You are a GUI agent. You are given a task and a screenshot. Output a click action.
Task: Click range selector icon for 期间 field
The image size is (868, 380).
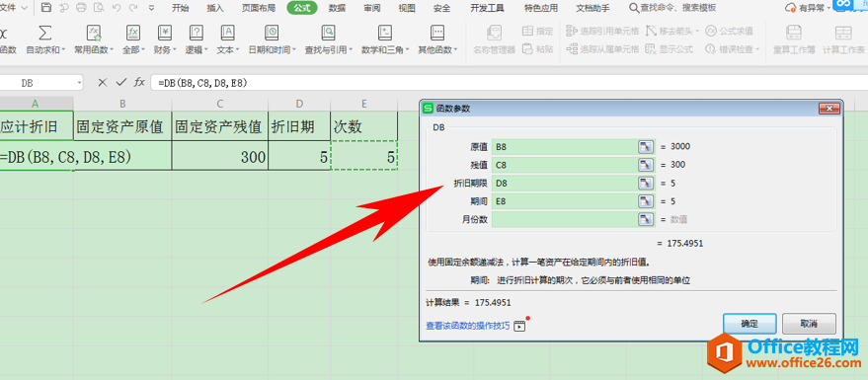coord(646,201)
